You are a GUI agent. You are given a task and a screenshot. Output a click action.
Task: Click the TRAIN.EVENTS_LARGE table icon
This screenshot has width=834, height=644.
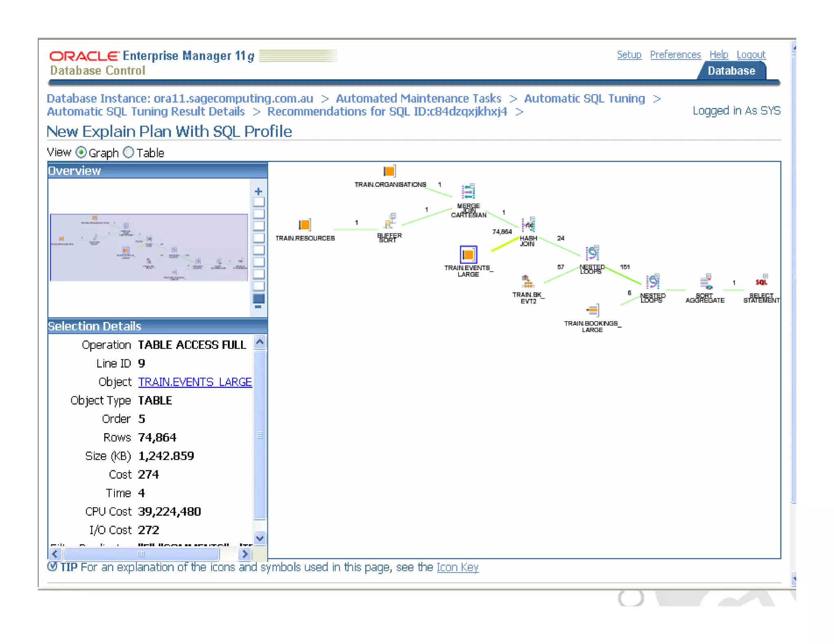[x=468, y=255]
